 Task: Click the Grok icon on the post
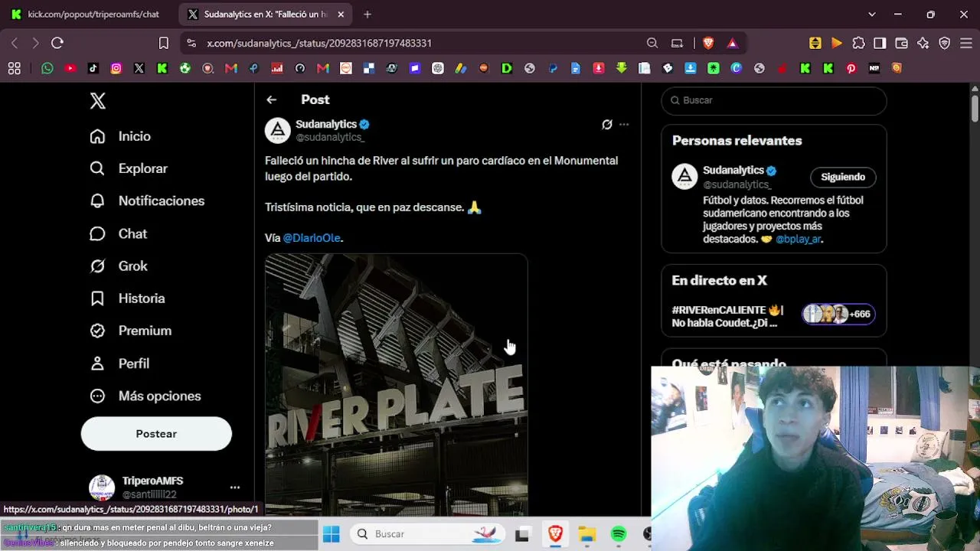(x=607, y=124)
